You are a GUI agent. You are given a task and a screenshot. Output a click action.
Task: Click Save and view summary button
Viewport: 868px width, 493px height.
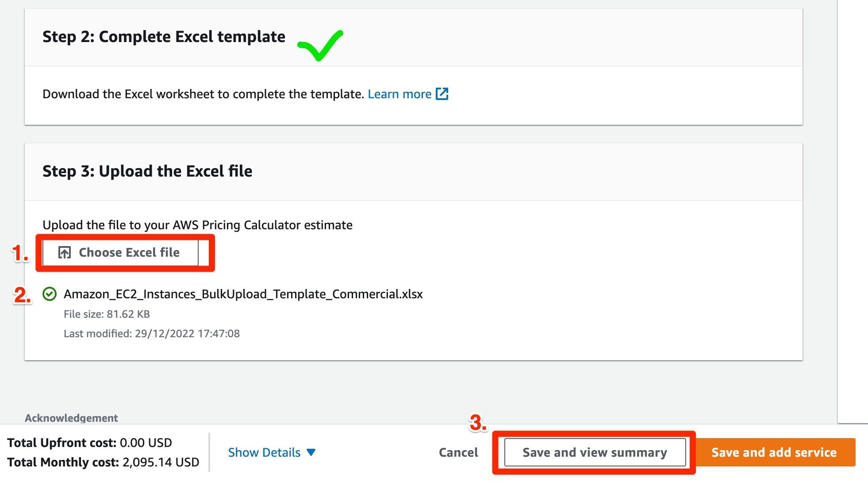594,451
